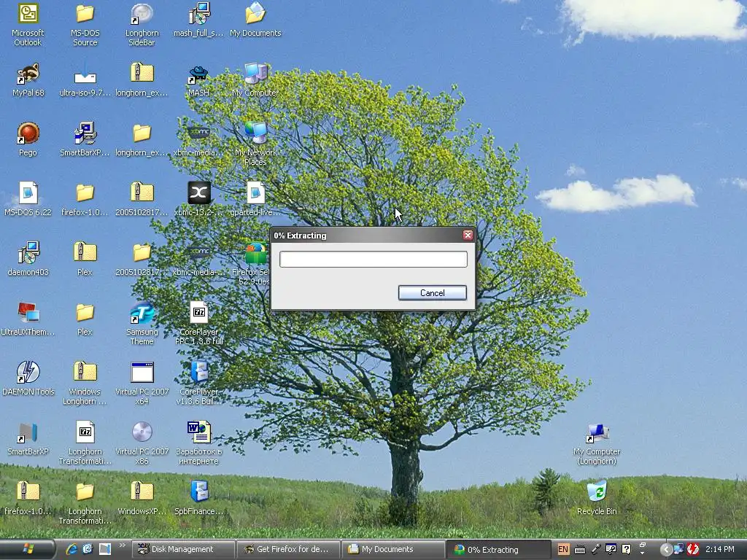Viewport: 747px width, 560px height.
Task: Cancel the extraction
Action: [432, 293]
